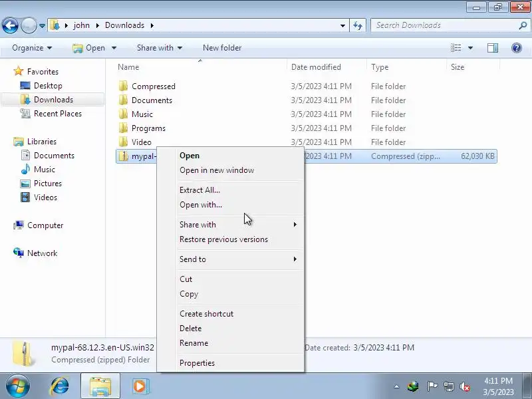Select the john breadcrumb in address bar
The width and height of the screenshot is (532, 399).
pyautogui.click(x=81, y=25)
